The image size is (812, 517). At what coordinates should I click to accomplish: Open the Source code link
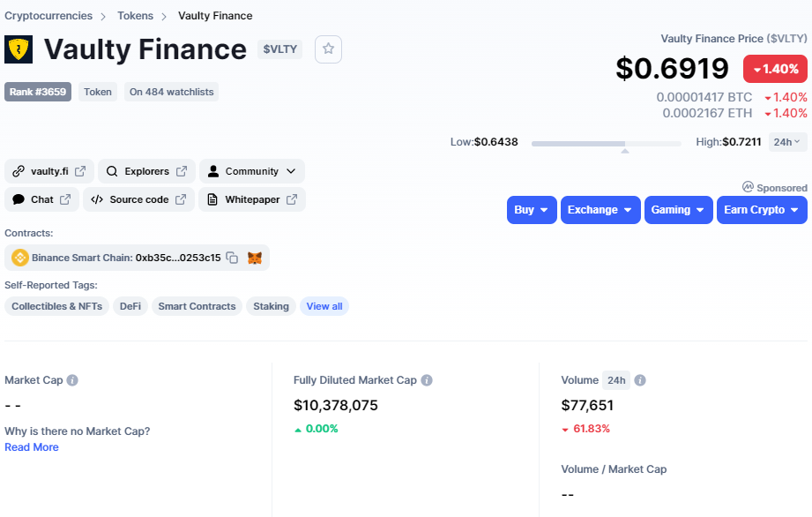(138, 199)
